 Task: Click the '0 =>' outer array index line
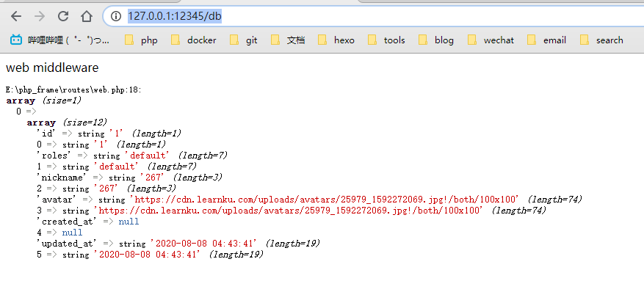click(26, 112)
